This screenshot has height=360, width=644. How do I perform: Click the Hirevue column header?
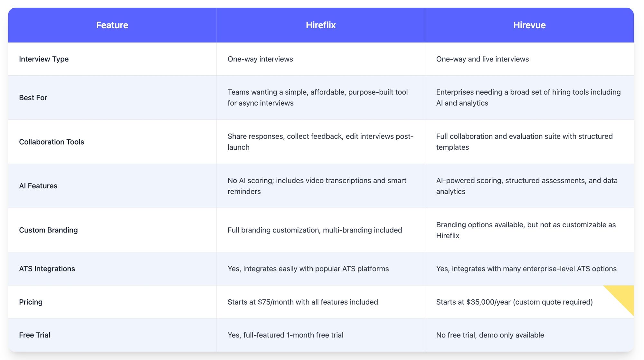click(x=529, y=25)
